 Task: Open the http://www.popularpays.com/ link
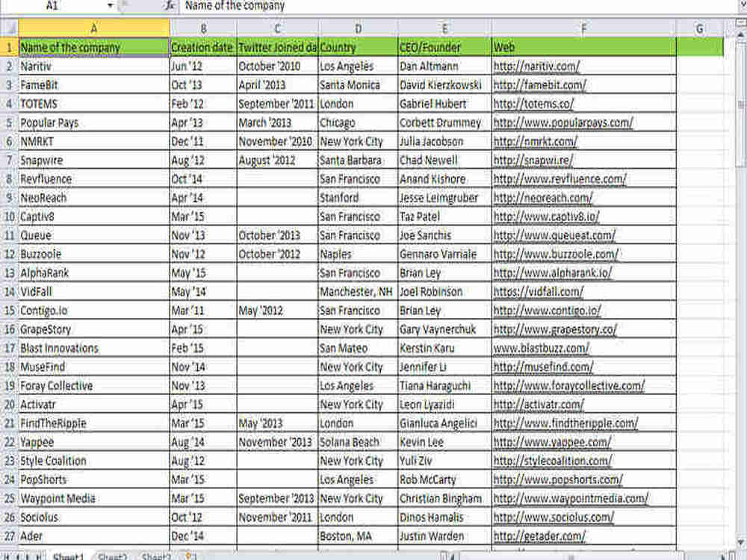point(563,122)
